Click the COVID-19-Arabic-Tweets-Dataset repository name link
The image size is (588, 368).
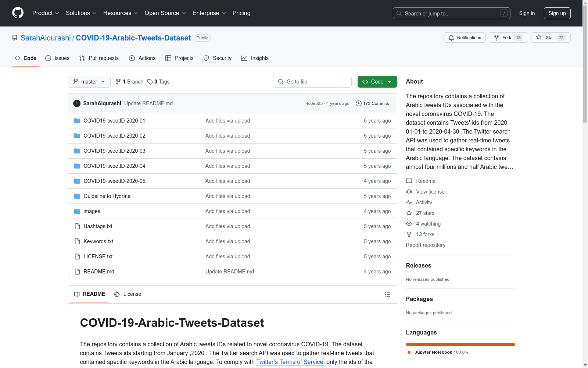click(133, 38)
